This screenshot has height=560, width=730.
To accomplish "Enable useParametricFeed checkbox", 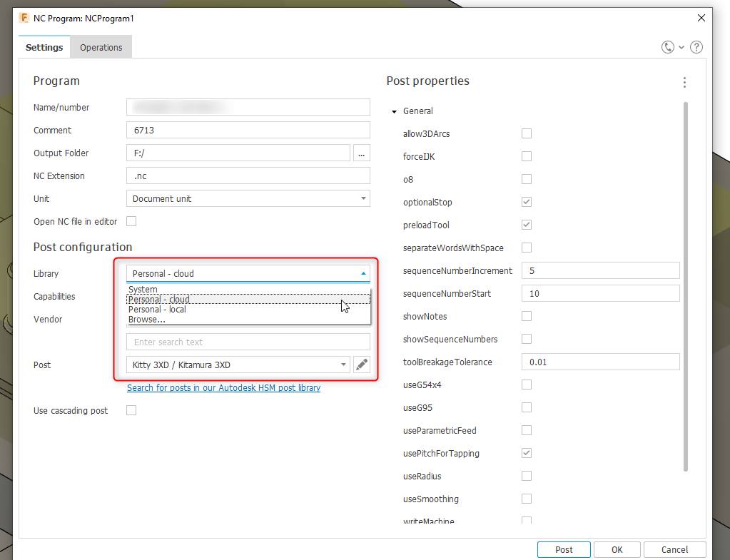I will coord(527,430).
